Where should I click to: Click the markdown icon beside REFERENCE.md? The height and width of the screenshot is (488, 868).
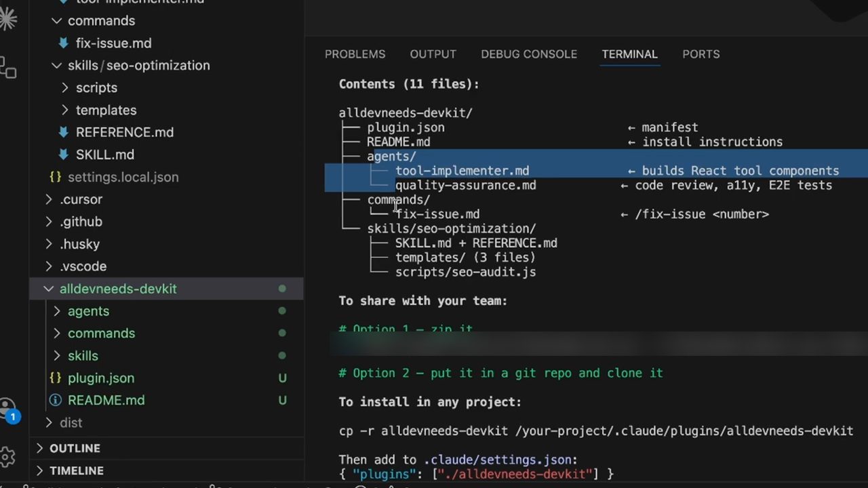tap(63, 132)
